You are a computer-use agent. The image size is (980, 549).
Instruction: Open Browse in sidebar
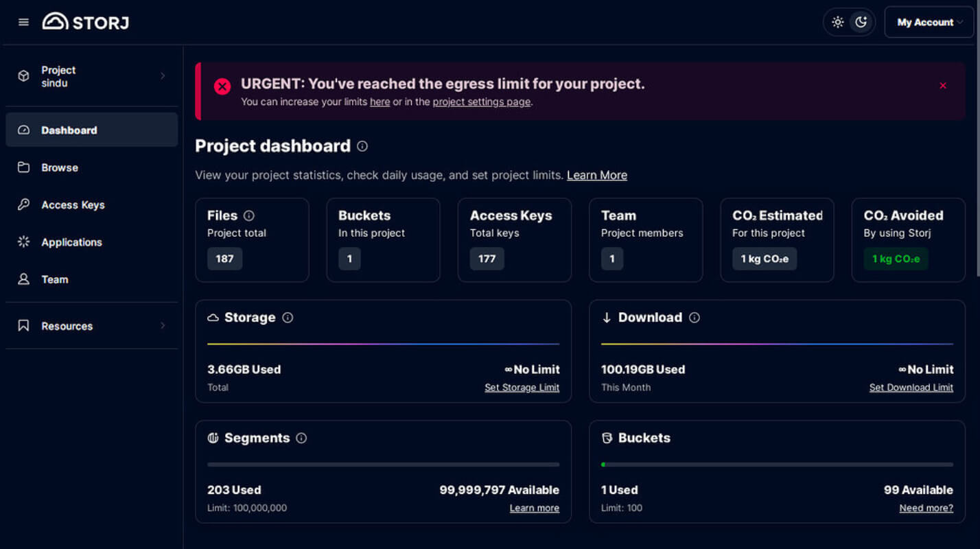(92, 167)
